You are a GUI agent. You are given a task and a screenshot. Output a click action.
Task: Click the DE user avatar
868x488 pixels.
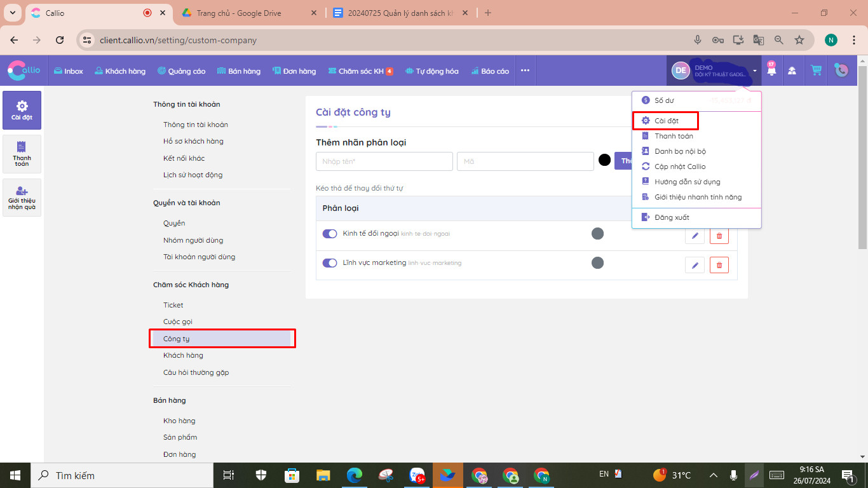coord(681,71)
